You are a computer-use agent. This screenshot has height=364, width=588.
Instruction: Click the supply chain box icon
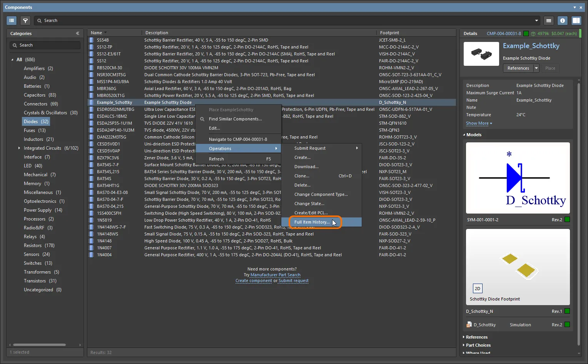click(x=533, y=33)
